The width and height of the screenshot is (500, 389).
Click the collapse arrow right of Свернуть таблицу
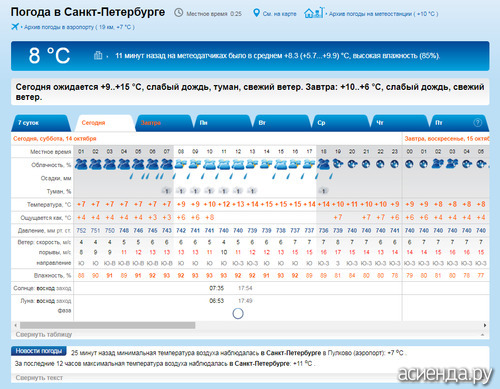pyautogui.click(x=482, y=335)
